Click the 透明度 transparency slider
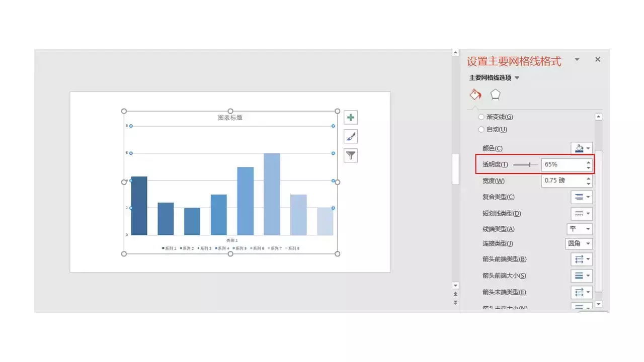 click(525, 165)
